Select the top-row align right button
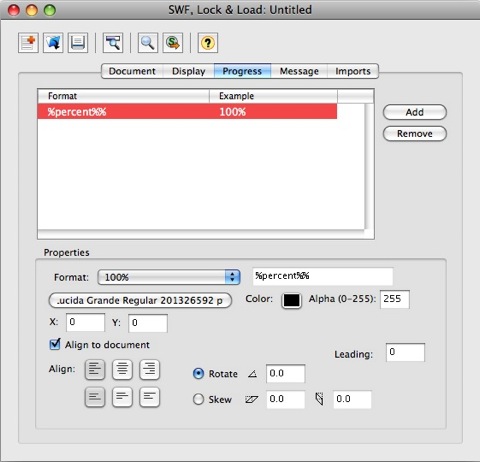Screen dimensions: 480x462 click(150, 370)
